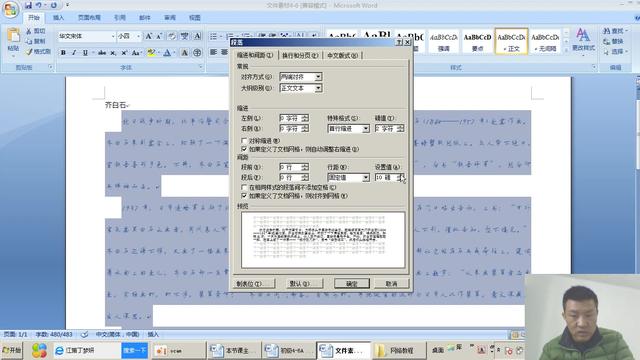Expand styles group dialog launcher
Screen dimensions: 640x360
tap(594, 67)
